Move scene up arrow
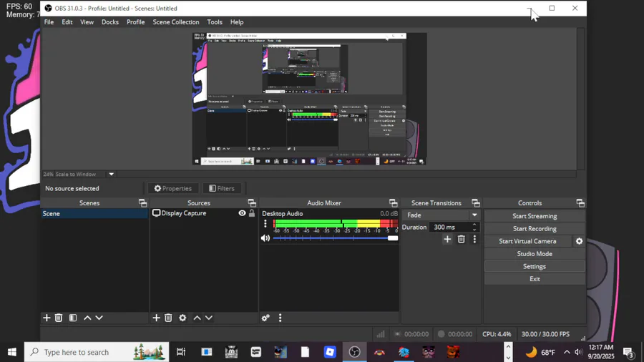The image size is (644, 362). pyautogui.click(x=87, y=318)
